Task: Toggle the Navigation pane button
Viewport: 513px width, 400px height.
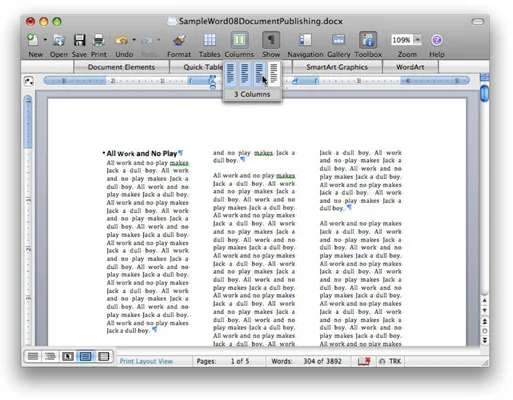Action: 305,40
